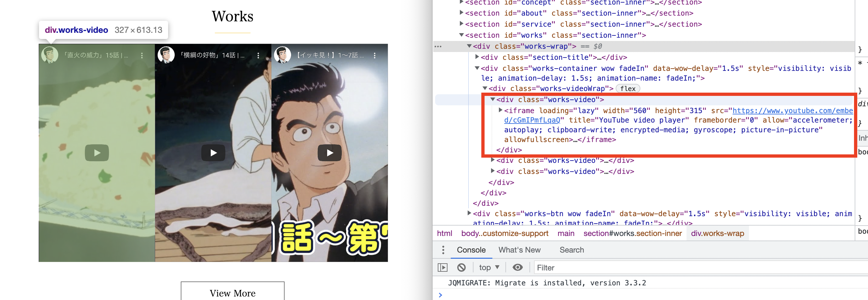
Task: Open the Console panel kebab menu
Action: (443, 250)
